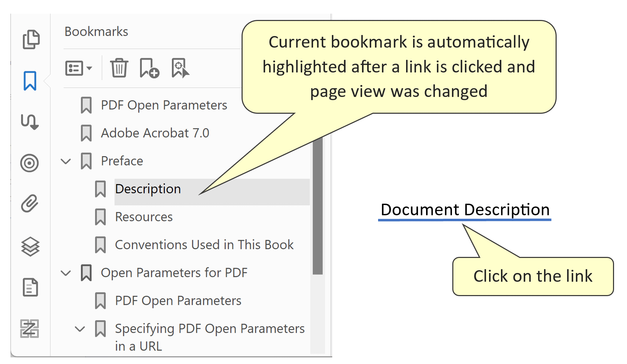Create a new bookmark
The height and width of the screenshot is (364, 627).
point(149,69)
